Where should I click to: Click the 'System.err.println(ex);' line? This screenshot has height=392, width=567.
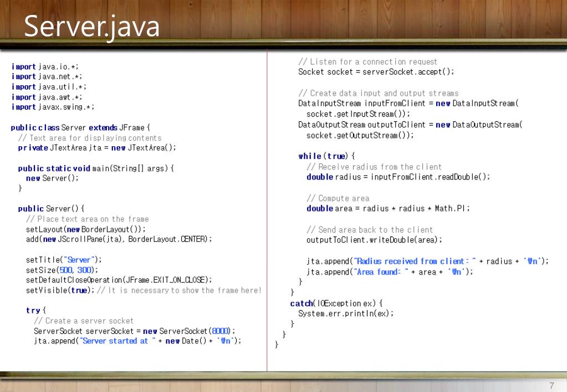[x=346, y=313]
